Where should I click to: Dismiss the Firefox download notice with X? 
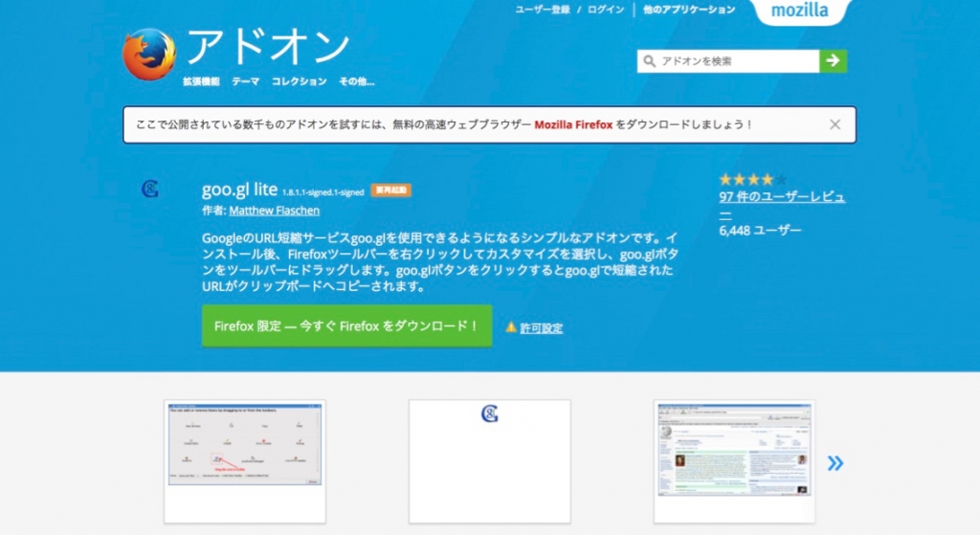[835, 124]
